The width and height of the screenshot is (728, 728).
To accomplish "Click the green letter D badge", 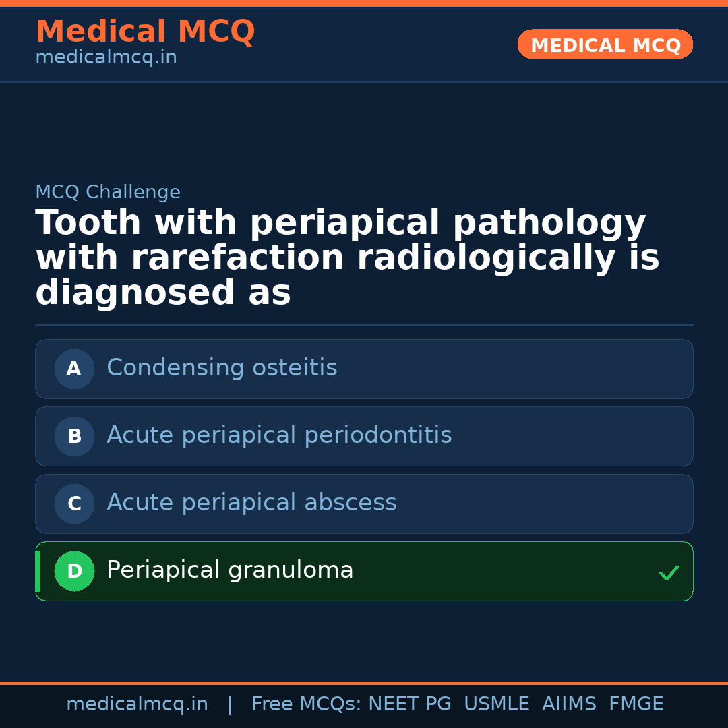I will [x=74, y=571].
